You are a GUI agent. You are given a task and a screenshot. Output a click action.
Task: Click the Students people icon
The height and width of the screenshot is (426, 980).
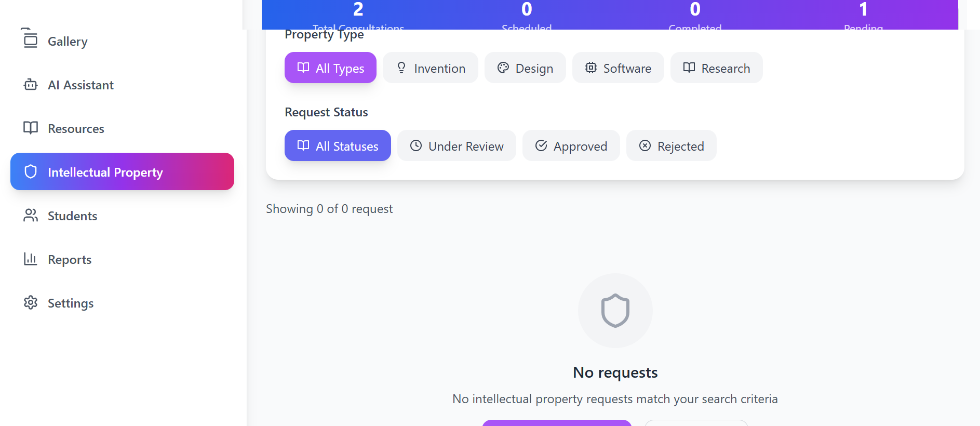click(31, 215)
